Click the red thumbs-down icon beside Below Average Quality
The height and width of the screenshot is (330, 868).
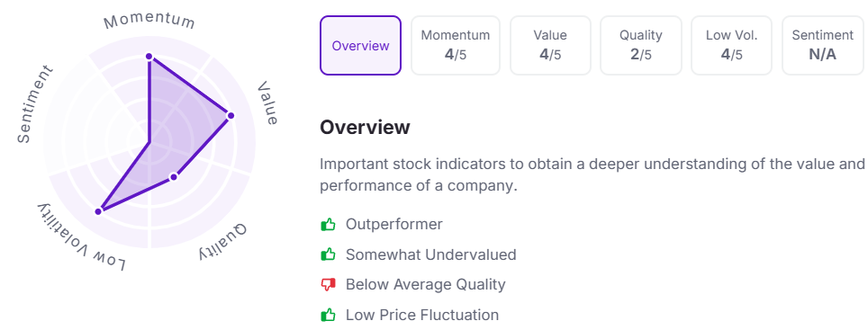(329, 285)
